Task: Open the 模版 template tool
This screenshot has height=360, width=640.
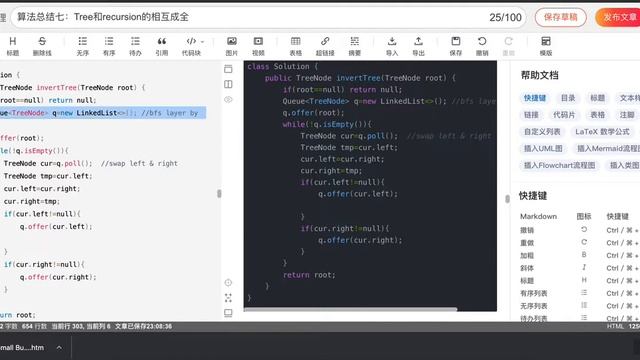Action: [546, 46]
